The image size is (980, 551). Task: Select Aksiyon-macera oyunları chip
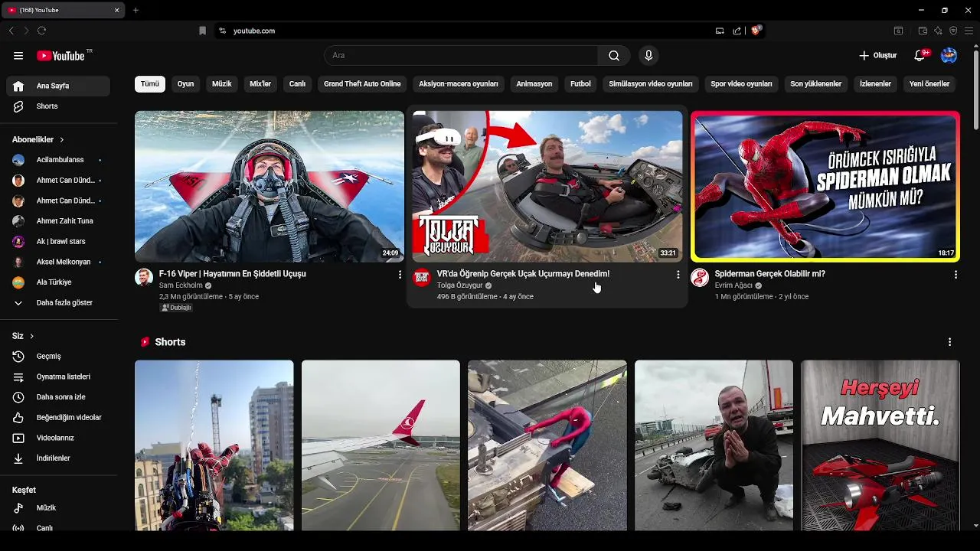point(459,84)
